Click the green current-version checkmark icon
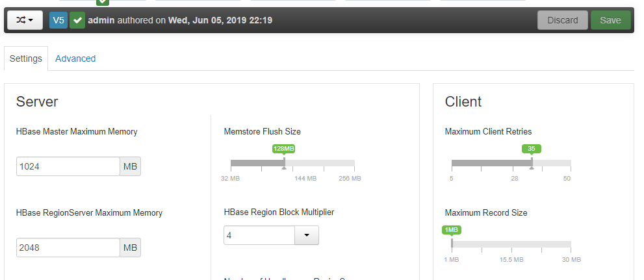Image resolution: width=644 pixels, height=280 pixels. coord(77,20)
